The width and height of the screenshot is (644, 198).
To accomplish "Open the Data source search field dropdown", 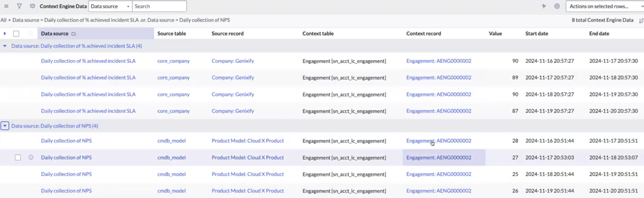I will [110, 6].
